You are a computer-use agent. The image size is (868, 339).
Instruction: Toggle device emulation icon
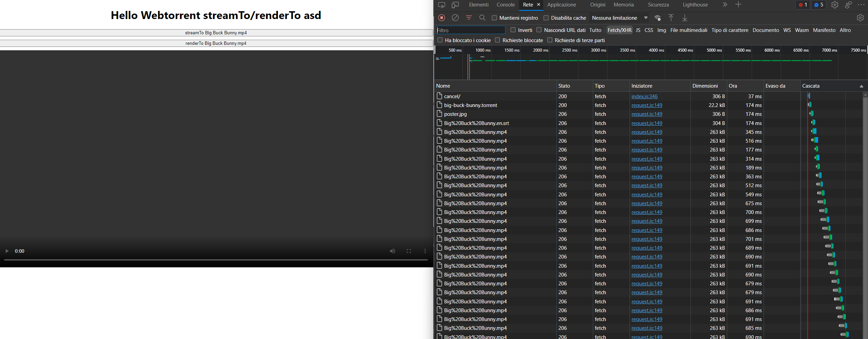pos(456,5)
